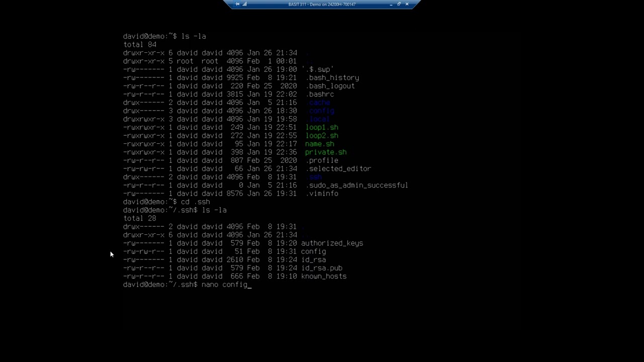
Task: Click the .cache directory name
Action: point(317,103)
